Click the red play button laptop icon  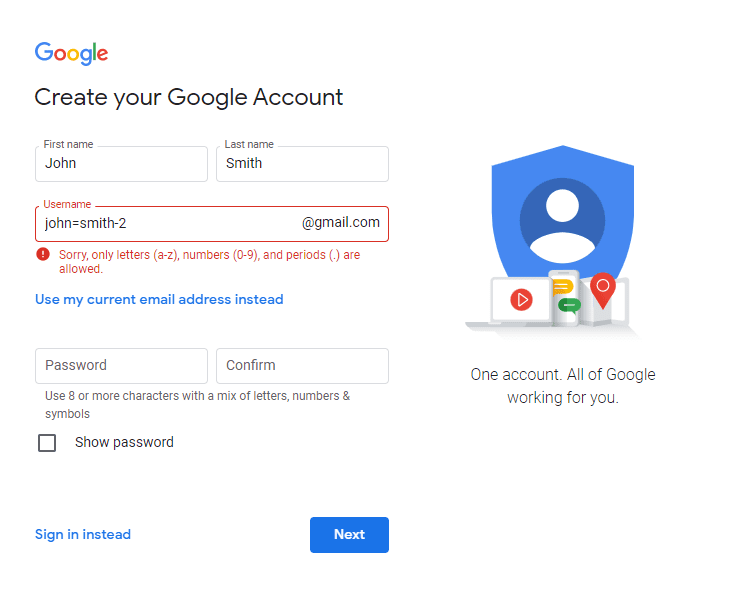tap(521, 298)
